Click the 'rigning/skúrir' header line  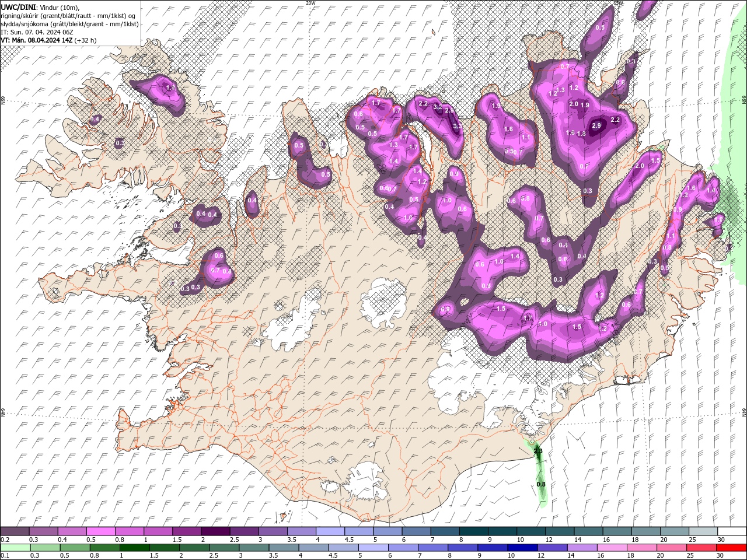[x=68, y=15]
